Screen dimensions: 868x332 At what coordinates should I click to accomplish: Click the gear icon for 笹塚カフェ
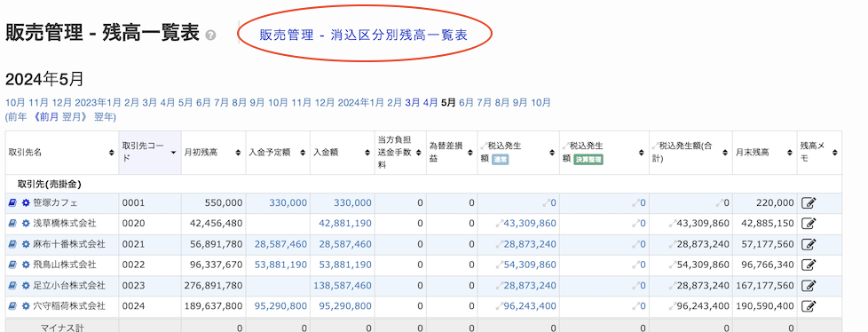[x=26, y=203]
